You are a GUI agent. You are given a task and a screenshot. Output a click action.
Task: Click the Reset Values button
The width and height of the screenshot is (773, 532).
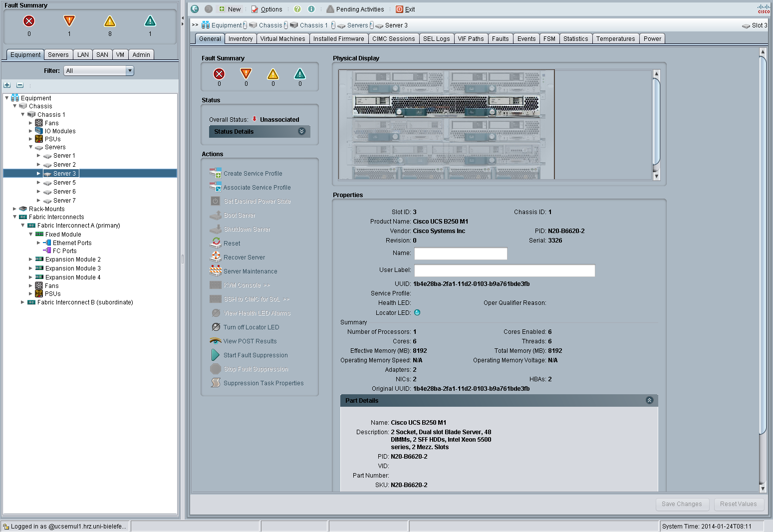[738, 504]
